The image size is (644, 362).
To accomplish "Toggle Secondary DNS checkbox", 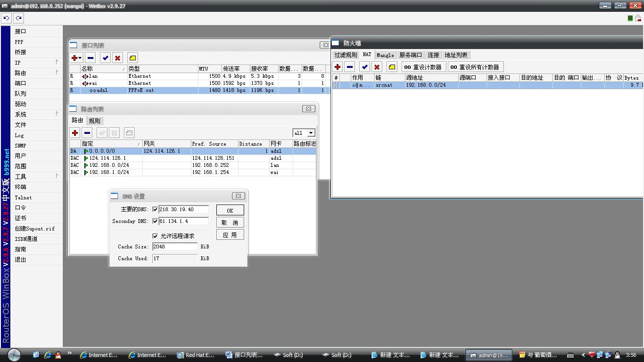I will tap(155, 221).
